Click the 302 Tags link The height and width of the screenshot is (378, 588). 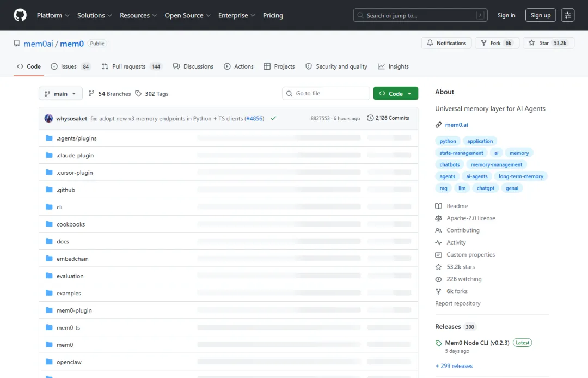click(x=152, y=93)
